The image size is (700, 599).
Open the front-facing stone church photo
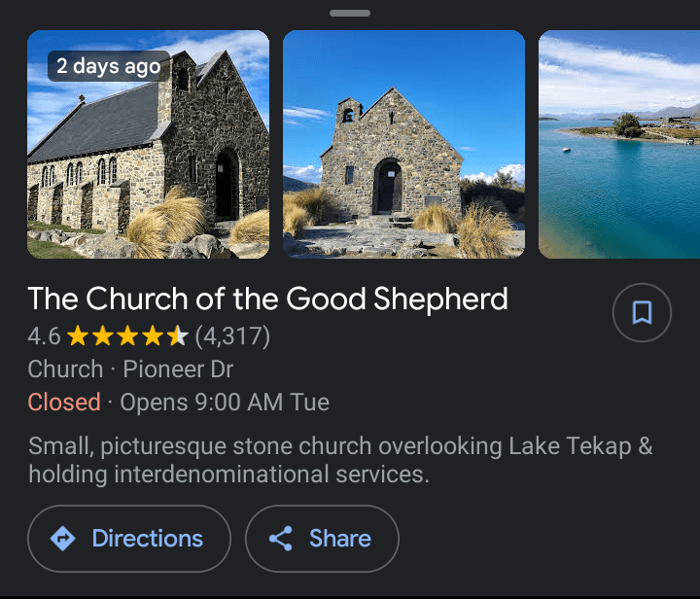click(x=403, y=145)
